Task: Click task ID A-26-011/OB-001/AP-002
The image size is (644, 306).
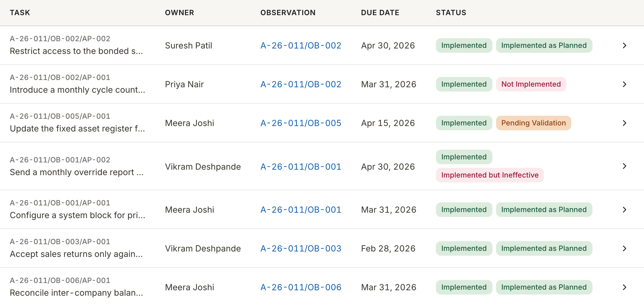Action: [x=60, y=160]
